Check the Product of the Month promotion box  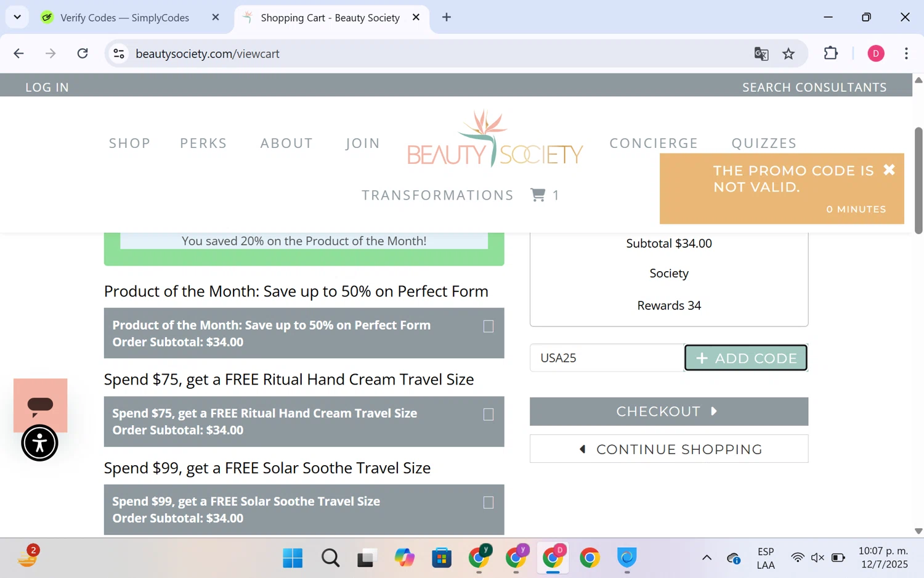(488, 326)
